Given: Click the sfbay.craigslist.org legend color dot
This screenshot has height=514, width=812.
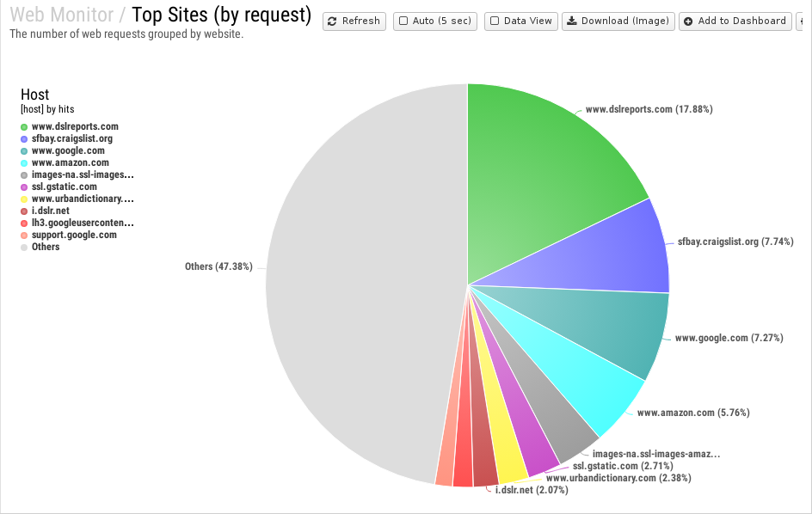Looking at the screenshot, I should (24, 138).
